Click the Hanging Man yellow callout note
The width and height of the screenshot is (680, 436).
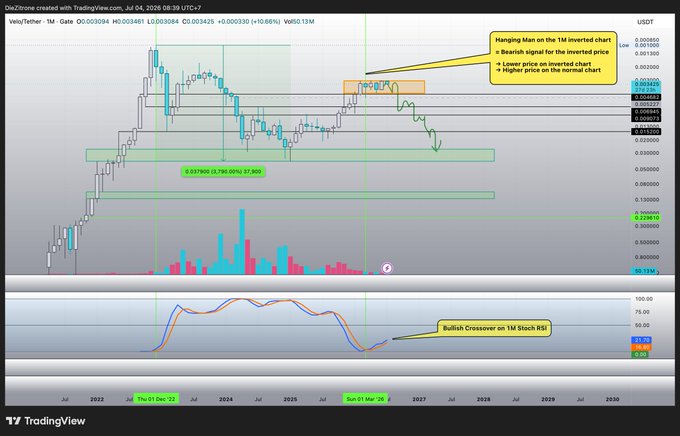pos(553,58)
